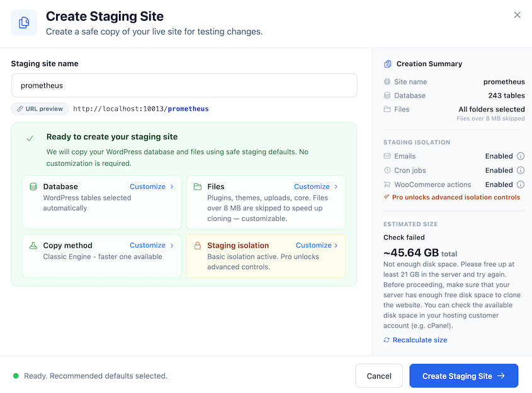The height and width of the screenshot is (393, 532).
Task: Click the copy-documents icon beside Create Staging Site
Action: coord(24,23)
